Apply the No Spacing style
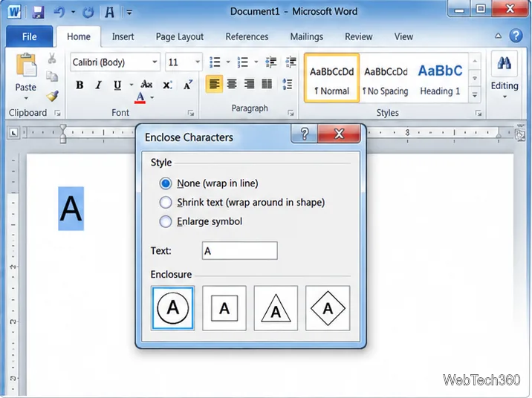Screen dimensions: 532x398 coord(386,78)
